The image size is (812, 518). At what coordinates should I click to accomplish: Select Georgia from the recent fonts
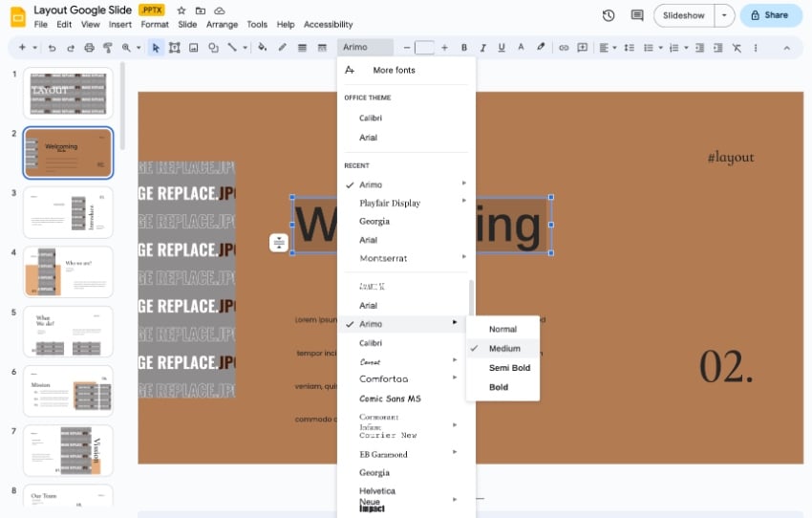[374, 221]
